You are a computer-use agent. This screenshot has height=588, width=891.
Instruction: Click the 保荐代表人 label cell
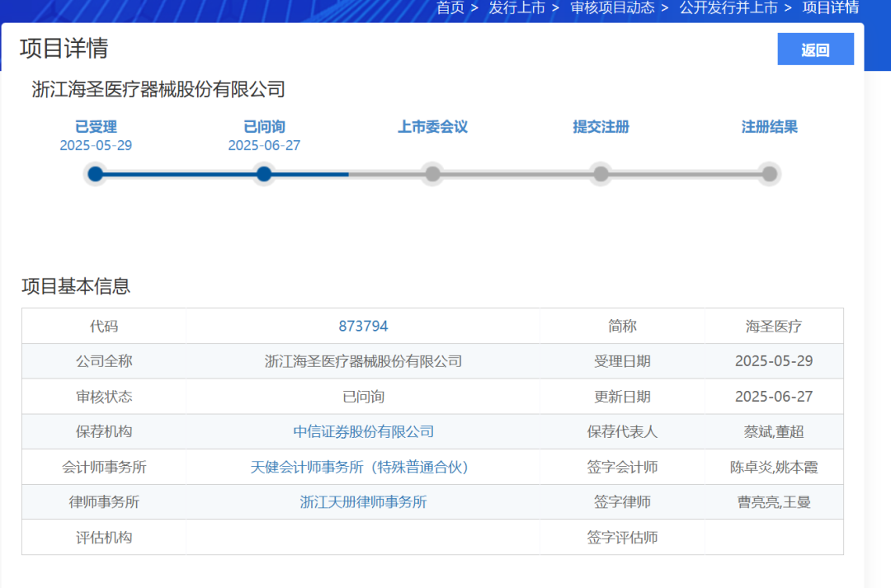[x=622, y=432]
